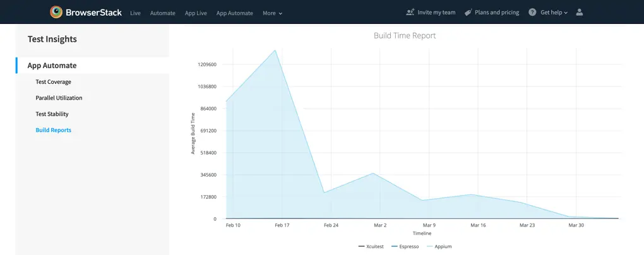The image size is (644, 255).
Task: Go to Automate in top navigation
Action: click(162, 13)
